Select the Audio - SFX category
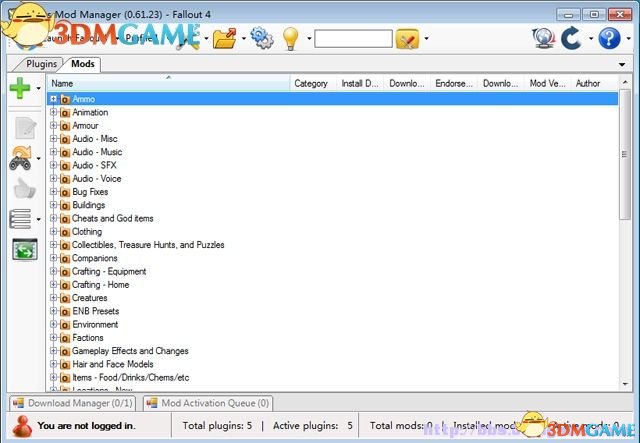The height and width of the screenshot is (443, 640). (94, 165)
